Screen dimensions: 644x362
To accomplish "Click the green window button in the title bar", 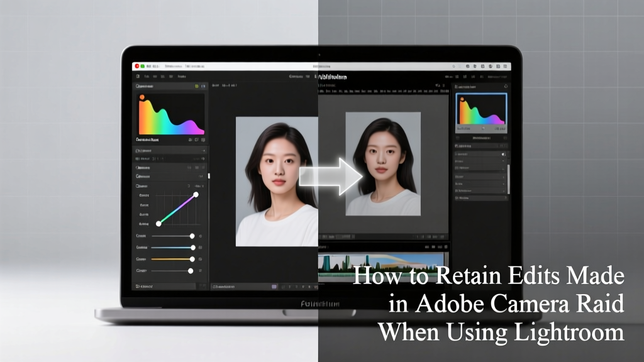I will [143, 66].
